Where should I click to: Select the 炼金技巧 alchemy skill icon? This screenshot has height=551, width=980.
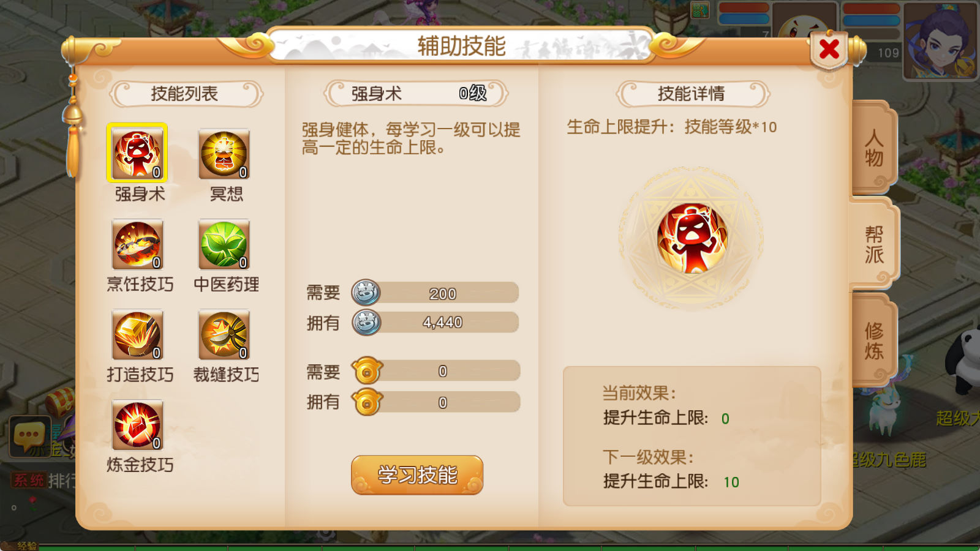[137, 425]
